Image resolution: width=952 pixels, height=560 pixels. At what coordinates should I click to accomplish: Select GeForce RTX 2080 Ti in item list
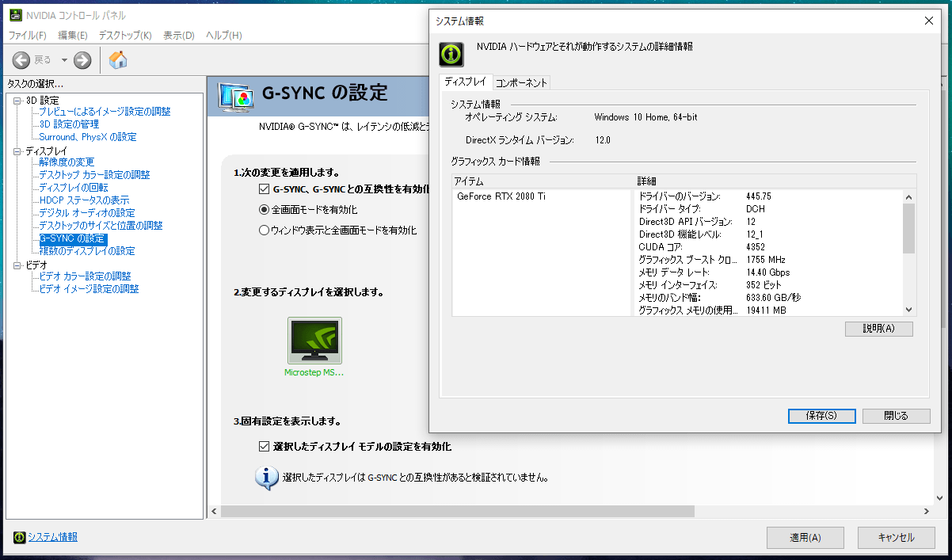(501, 196)
